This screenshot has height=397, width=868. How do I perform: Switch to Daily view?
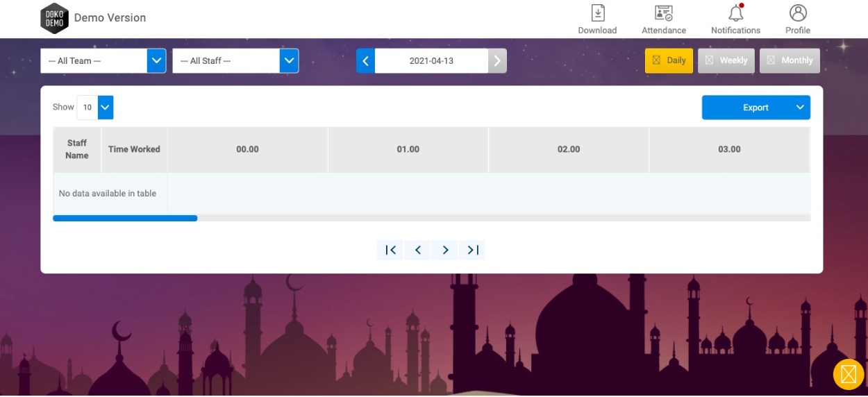(669, 61)
